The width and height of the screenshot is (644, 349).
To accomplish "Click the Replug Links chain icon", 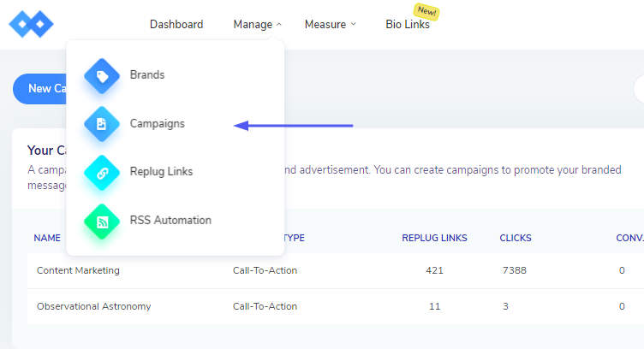I will (x=102, y=172).
